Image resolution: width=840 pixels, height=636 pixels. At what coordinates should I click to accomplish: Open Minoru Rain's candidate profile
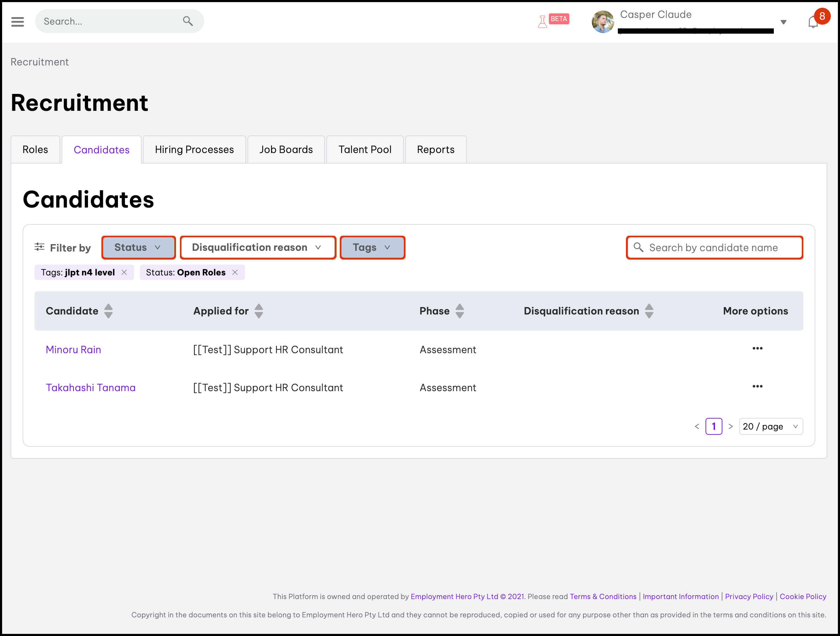73,350
